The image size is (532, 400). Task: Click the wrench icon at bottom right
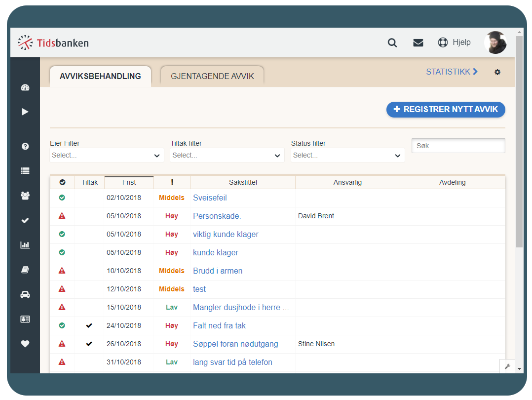[507, 366]
